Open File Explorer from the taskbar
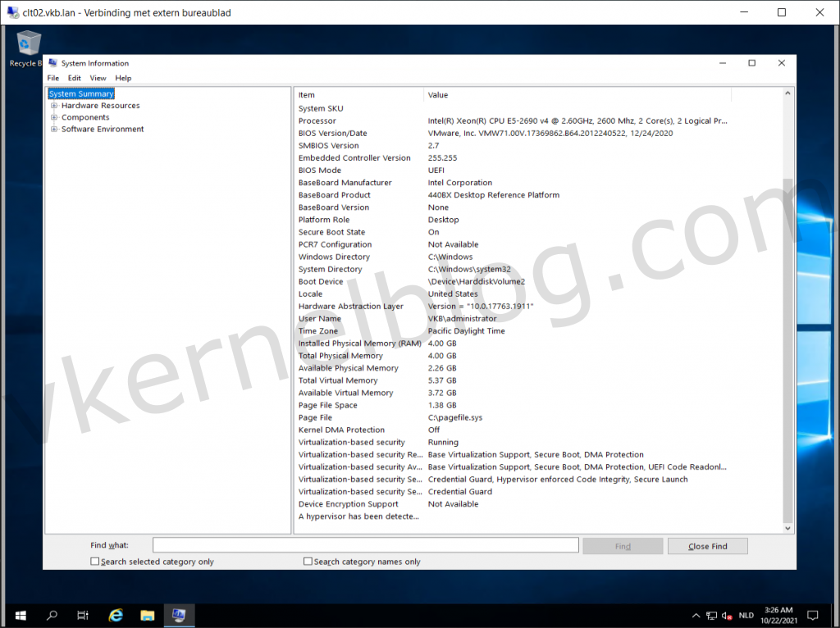 pyautogui.click(x=147, y=615)
